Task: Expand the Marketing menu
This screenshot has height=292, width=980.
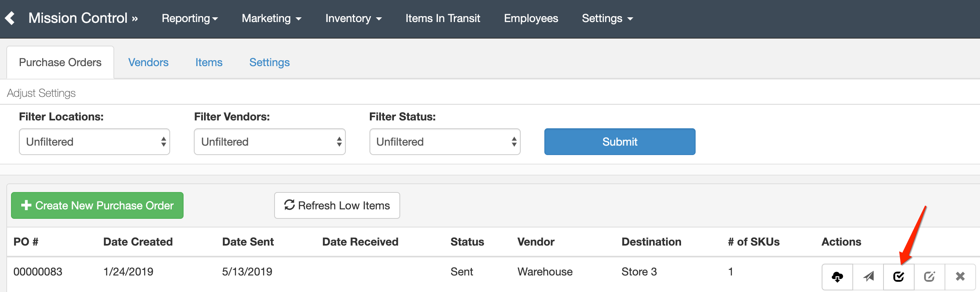Action: coord(272,18)
